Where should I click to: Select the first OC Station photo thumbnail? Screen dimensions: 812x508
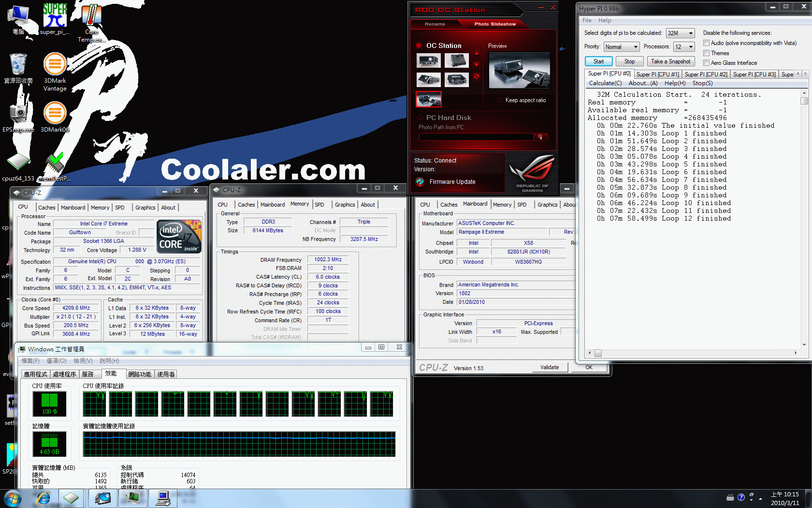point(429,60)
